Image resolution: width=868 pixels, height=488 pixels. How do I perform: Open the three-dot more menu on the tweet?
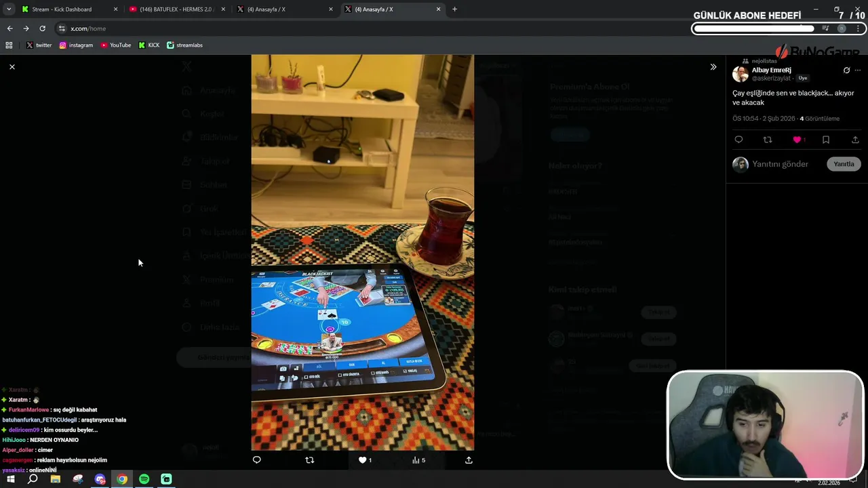point(858,70)
